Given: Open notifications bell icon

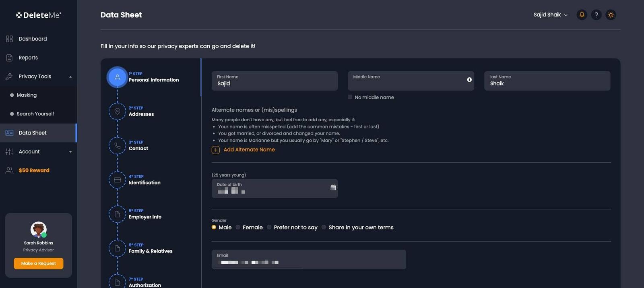Looking at the screenshot, I should (x=582, y=15).
